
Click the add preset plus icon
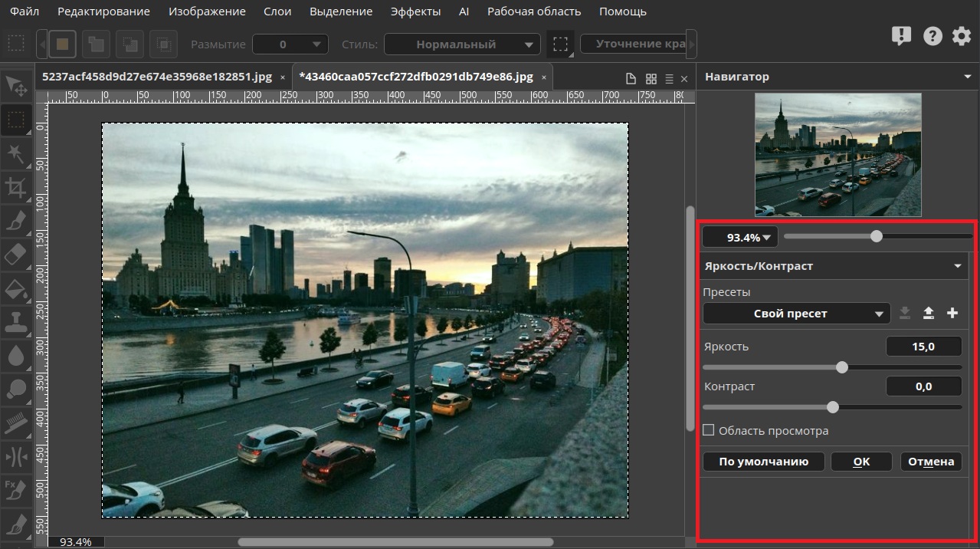pos(952,313)
